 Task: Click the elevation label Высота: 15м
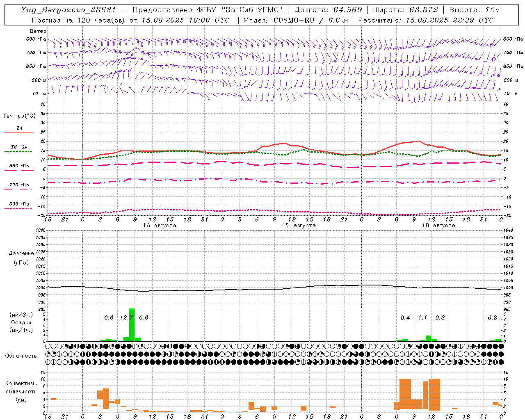tap(475, 10)
